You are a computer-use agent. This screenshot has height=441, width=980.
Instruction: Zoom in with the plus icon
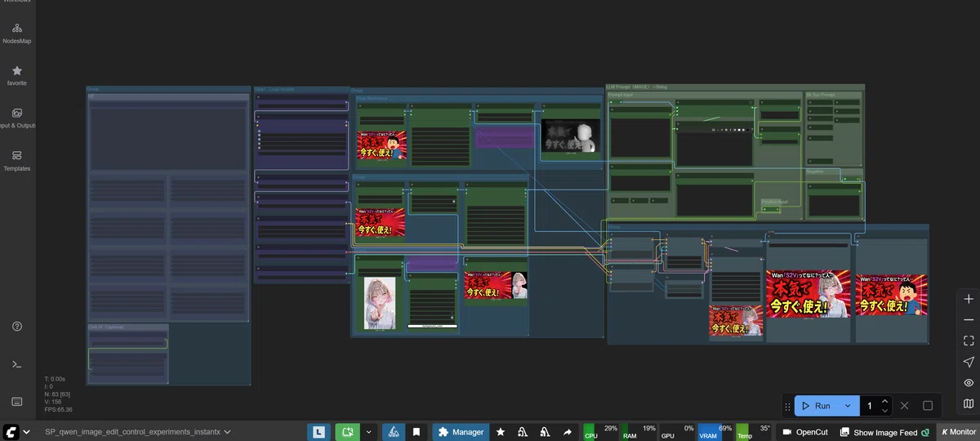[969, 300]
